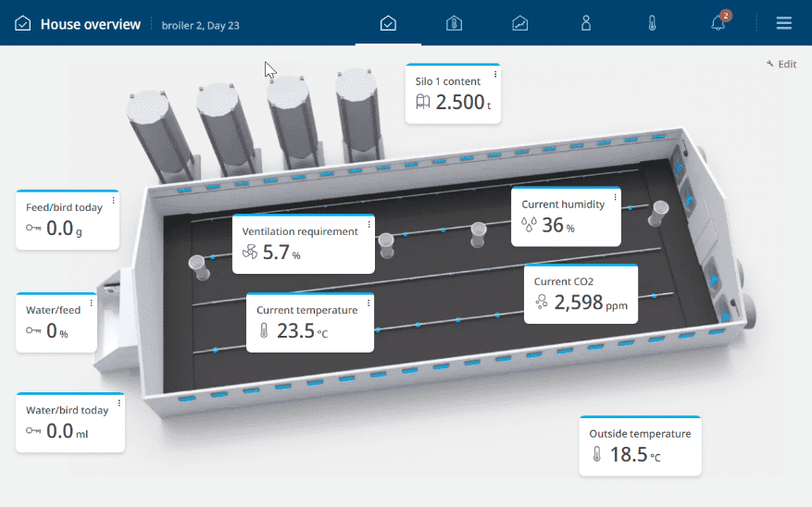Open Current humidity card options
The height and width of the screenshot is (507, 812).
click(615, 197)
